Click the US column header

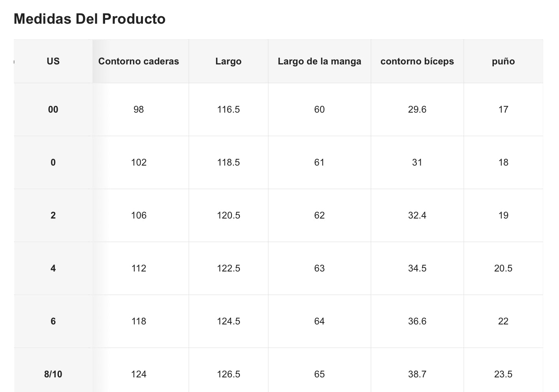[x=53, y=61]
